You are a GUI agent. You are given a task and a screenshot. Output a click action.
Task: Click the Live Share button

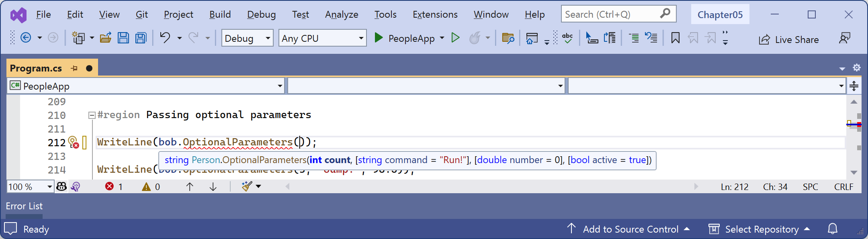tap(789, 39)
